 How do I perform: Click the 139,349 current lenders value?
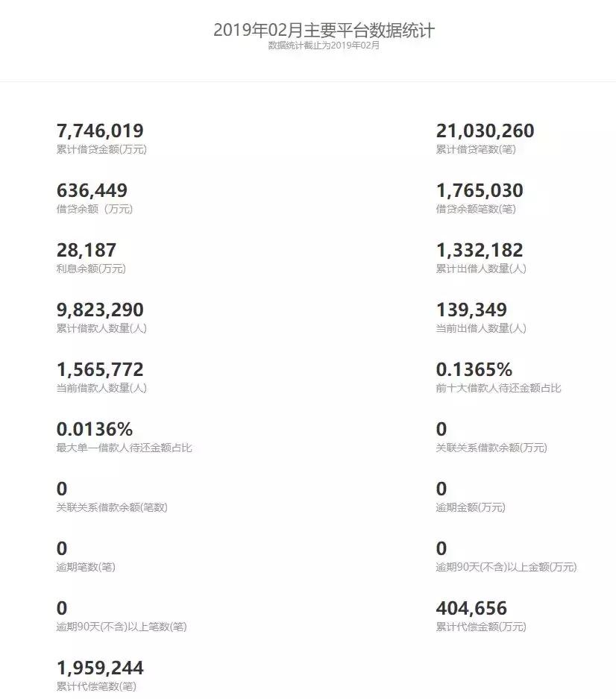pyautogui.click(x=471, y=310)
